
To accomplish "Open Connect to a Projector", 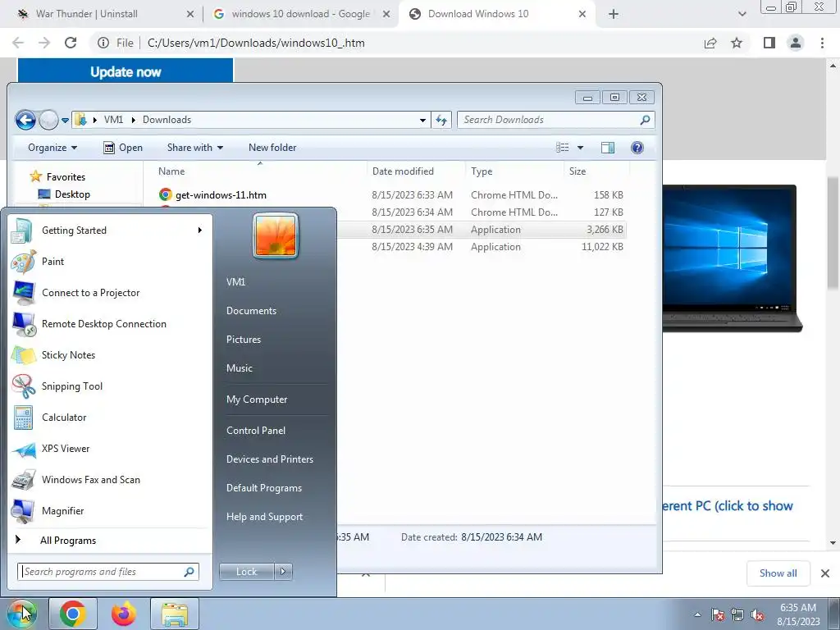I will coord(90,293).
